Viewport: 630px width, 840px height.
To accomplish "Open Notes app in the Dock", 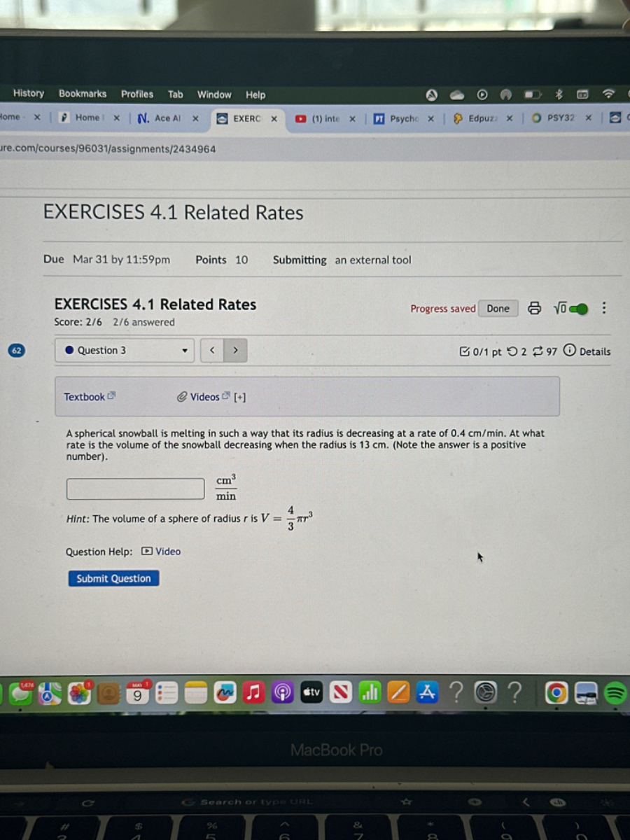I will [x=197, y=693].
